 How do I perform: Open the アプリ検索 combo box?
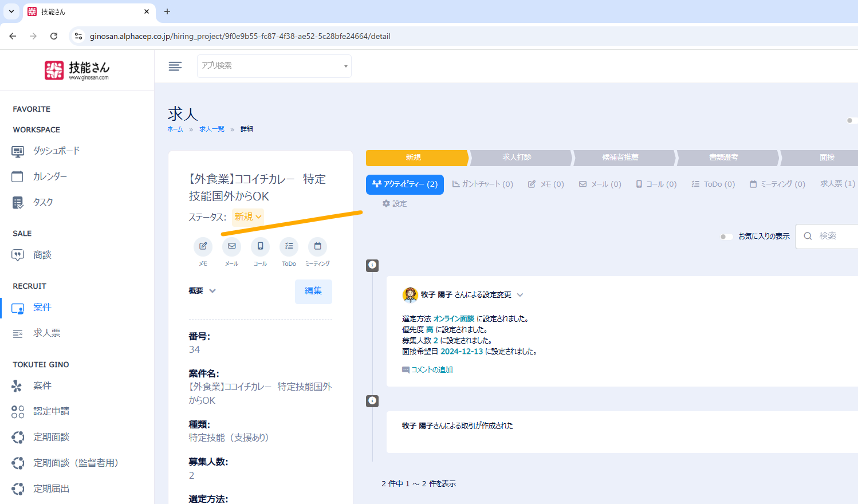click(274, 66)
